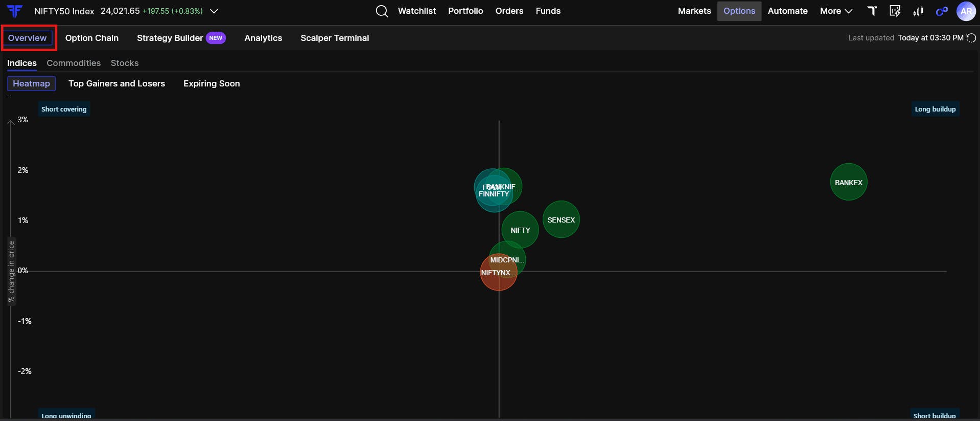Image resolution: width=980 pixels, height=421 pixels.
Task: Select the Heatmap view
Action: click(x=31, y=83)
